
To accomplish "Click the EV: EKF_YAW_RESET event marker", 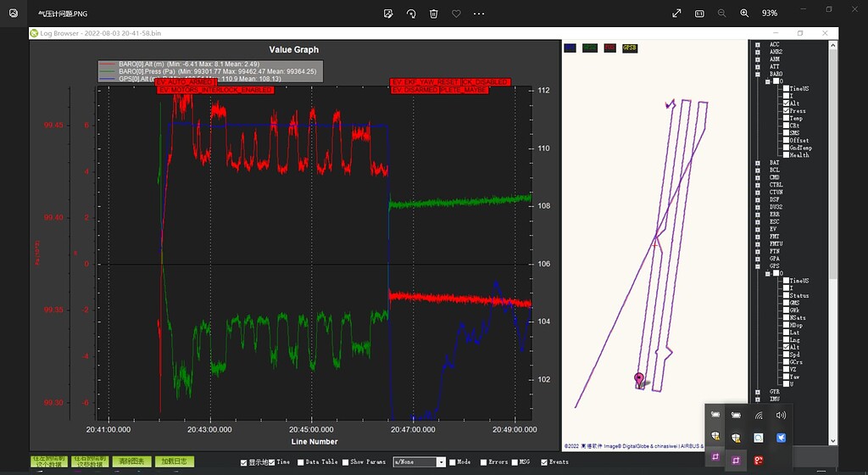I will tap(426, 82).
